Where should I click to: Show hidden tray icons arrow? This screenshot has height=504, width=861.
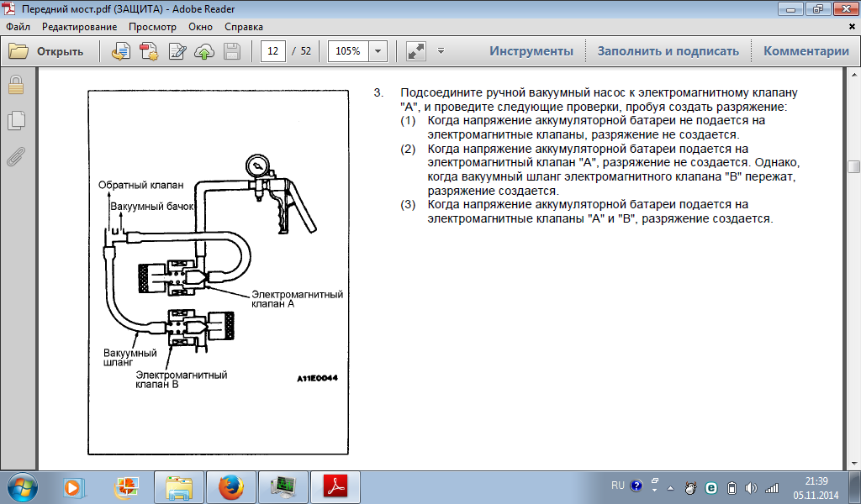point(670,487)
